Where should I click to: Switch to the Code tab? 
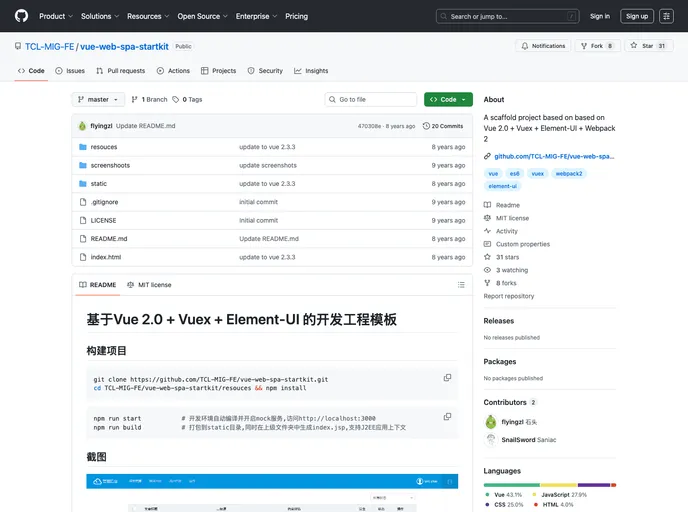click(x=31, y=71)
